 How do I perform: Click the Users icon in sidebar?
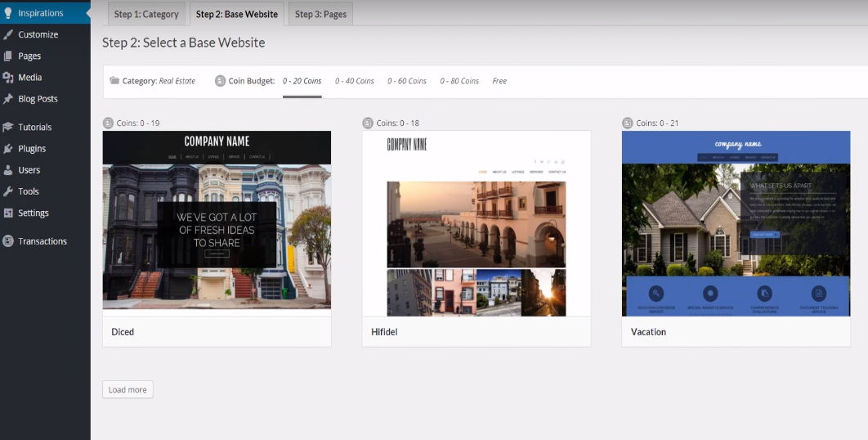coord(8,170)
